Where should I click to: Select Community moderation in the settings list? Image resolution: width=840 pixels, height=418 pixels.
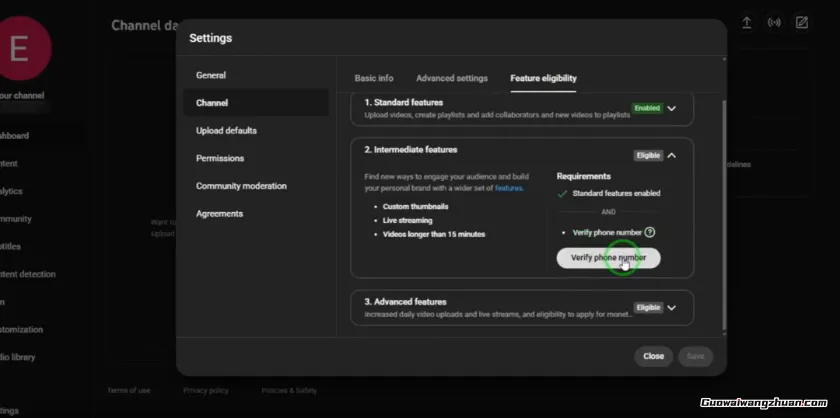tap(241, 186)
